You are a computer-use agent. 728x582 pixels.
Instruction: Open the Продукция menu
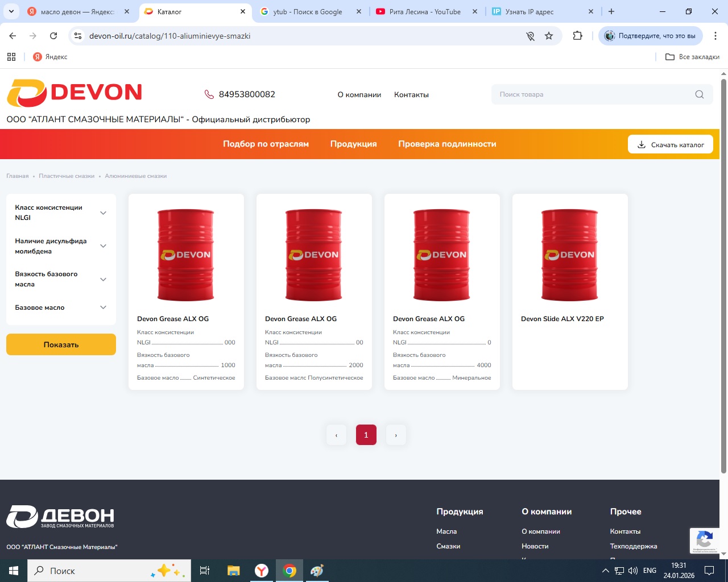pyautogui.click(x=353, y=144)
